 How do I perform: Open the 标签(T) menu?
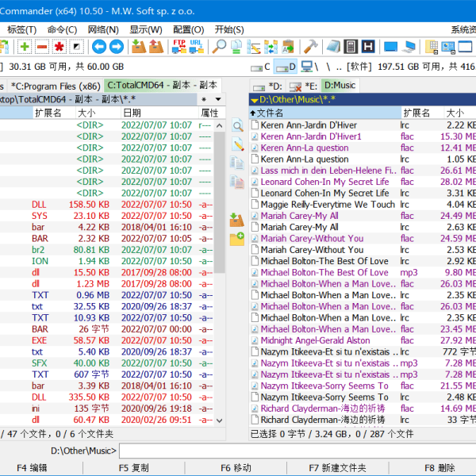point(22,30)
